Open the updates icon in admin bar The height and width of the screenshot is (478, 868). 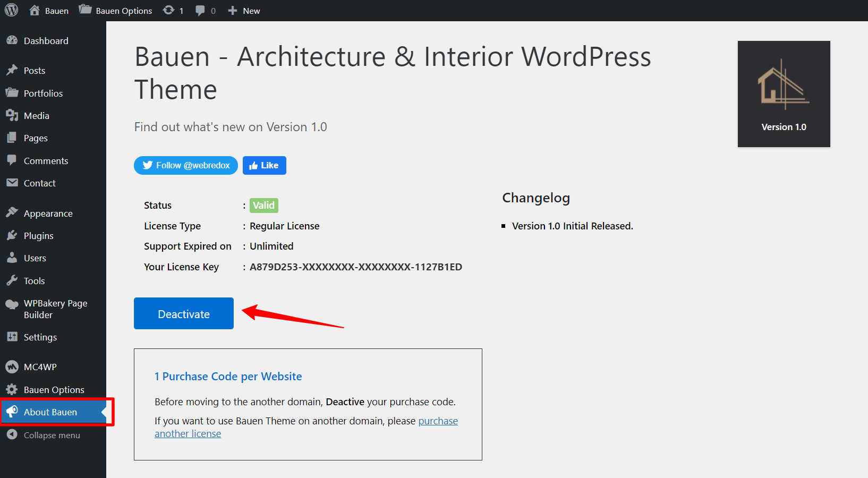(168, 10)
